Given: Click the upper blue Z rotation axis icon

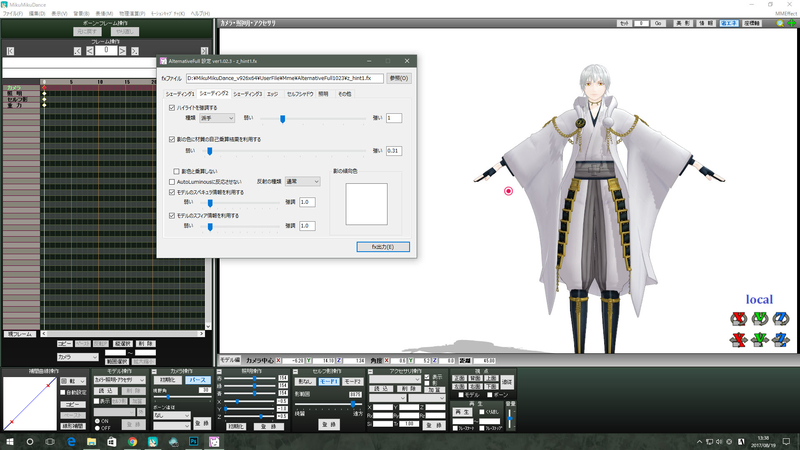Looking at the screenshot, I should tap(781, 319).
